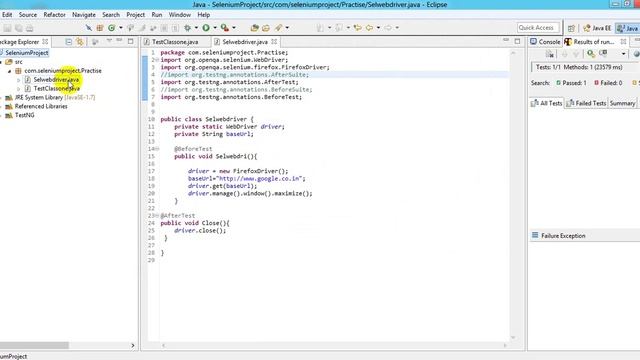Open the Run button dropdown arrow
The image size is (640, 360).
click(x=215, y=28)
